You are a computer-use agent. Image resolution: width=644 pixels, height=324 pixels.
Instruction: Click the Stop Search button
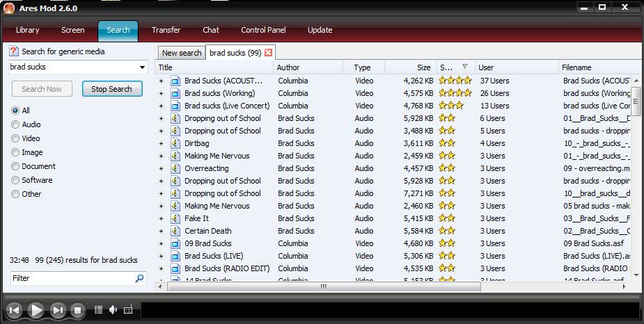tap(111, 89)
